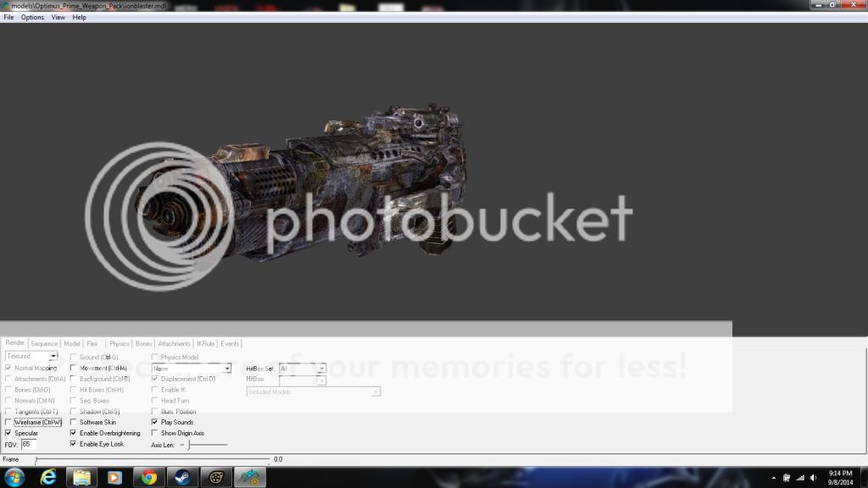Viewport: 868px width, 488px height.
Task: Show hidden system tray icons
Action: coord(774,478)
